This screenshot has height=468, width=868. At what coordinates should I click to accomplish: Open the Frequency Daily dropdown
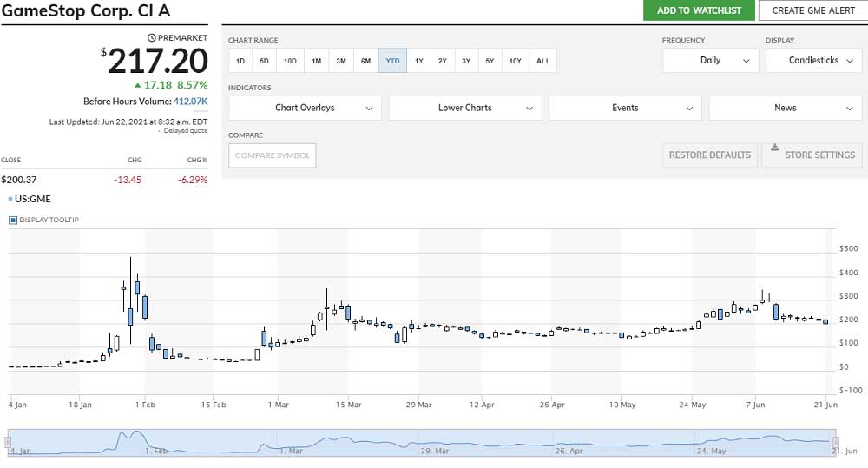click(x=710, y=61)
